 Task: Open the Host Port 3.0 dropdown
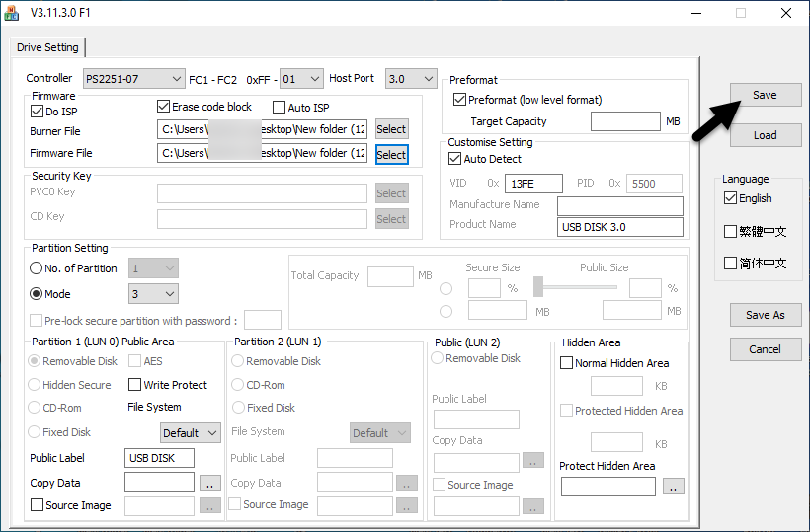pos(411,79)
